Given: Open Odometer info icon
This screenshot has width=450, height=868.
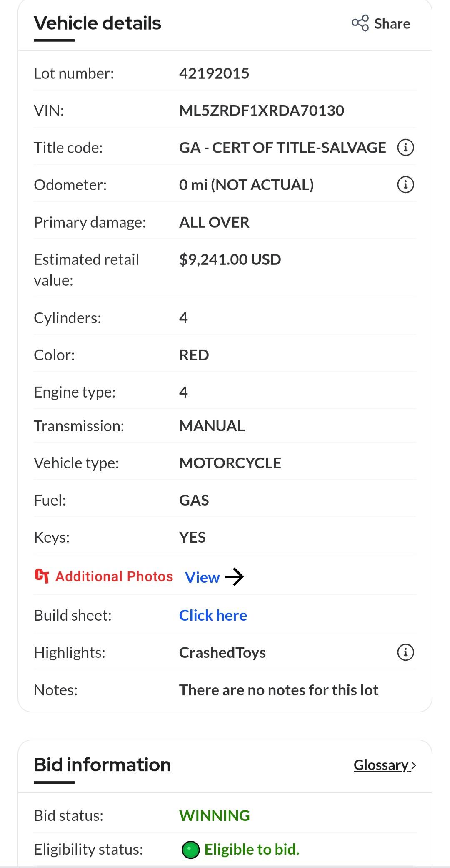Looking at the screenshot, I should 406,185.
